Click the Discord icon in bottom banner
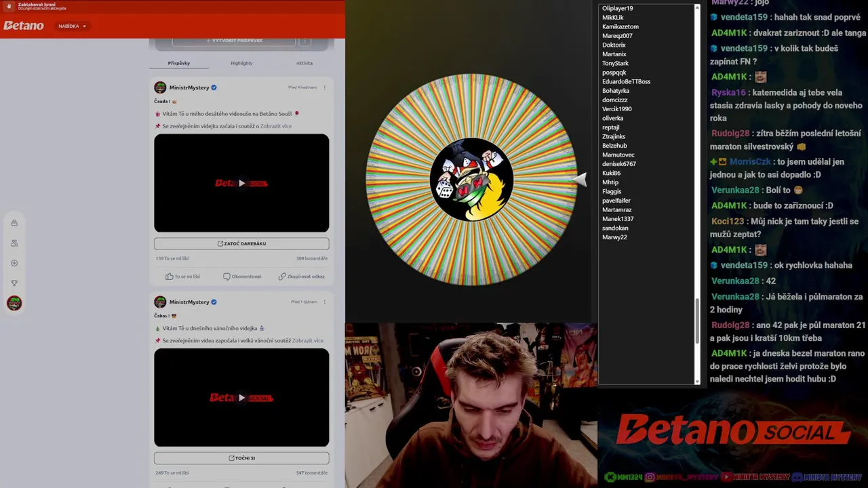Screen dimensions: 868x488 coord(797,477)
